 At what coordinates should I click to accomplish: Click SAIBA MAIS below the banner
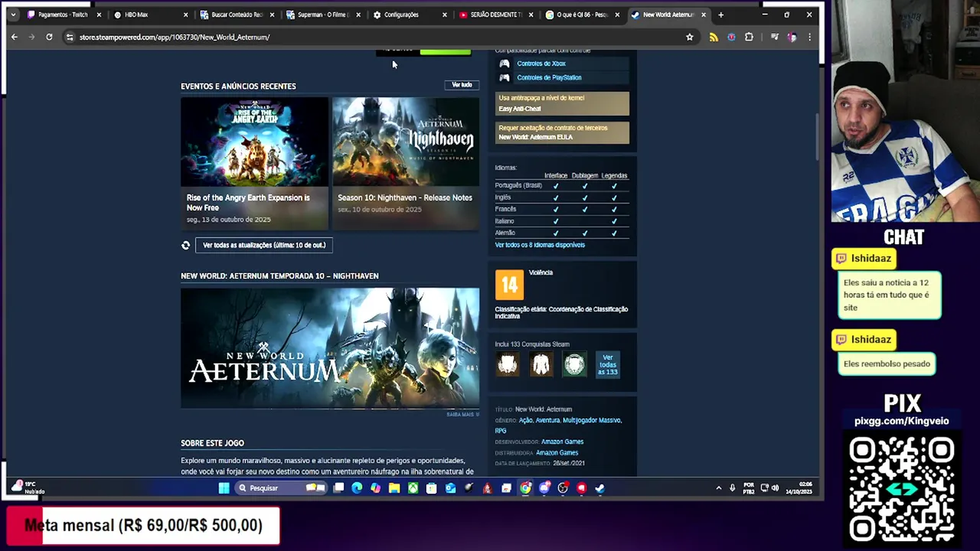(x=462, y=415)
